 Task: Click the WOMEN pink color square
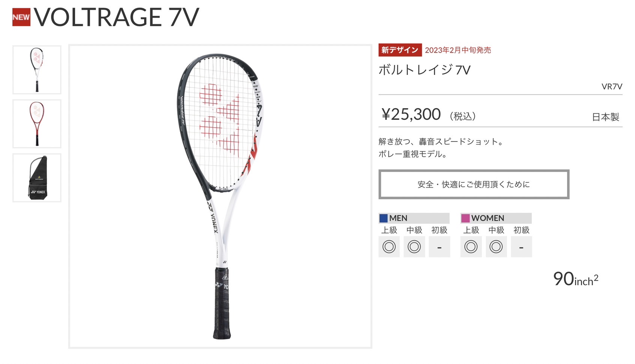(465, 218)
